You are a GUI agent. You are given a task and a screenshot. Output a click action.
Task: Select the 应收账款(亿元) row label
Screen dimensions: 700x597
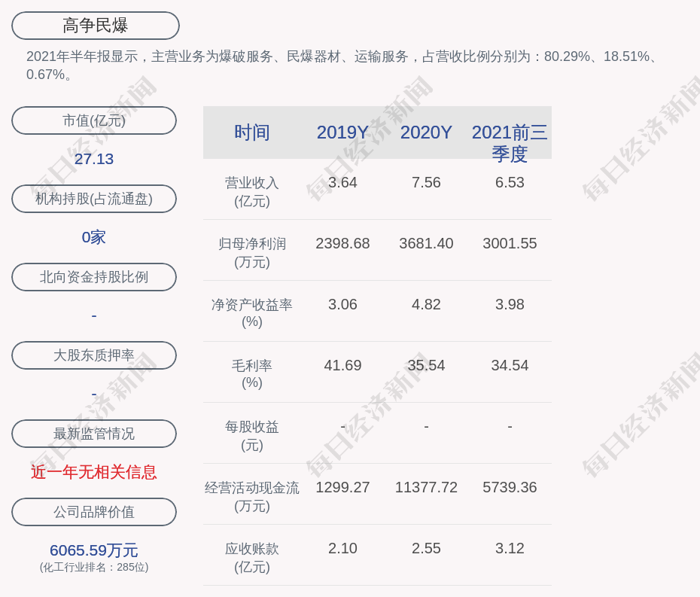click(252, 557)
